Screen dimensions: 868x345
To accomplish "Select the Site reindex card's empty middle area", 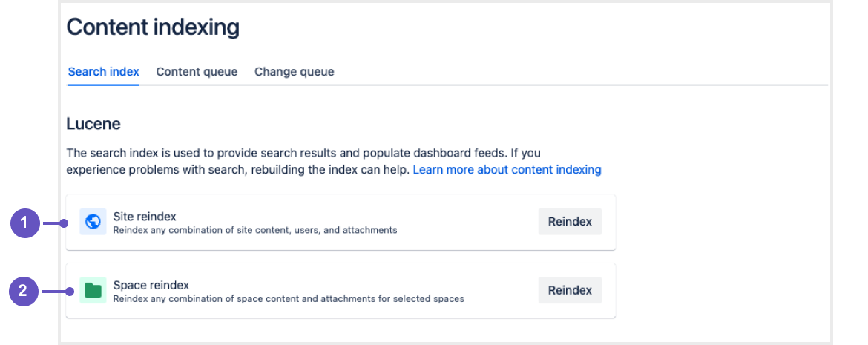I will pos(467,222).
